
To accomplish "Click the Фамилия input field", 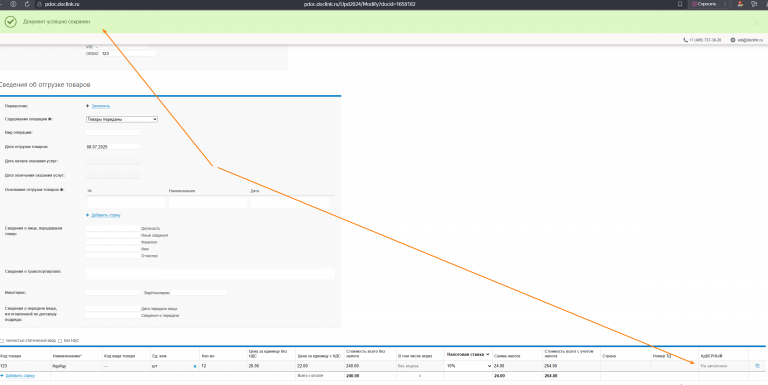I will pyautogui.click(x=113, y=242).
